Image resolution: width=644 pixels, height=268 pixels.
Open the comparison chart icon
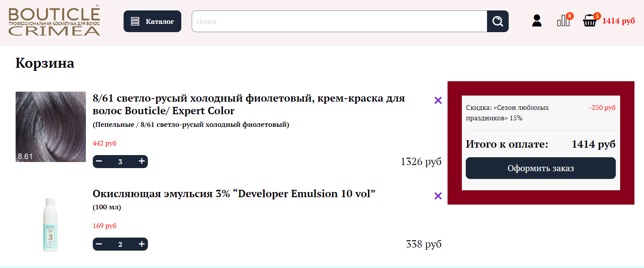[563, 20]
